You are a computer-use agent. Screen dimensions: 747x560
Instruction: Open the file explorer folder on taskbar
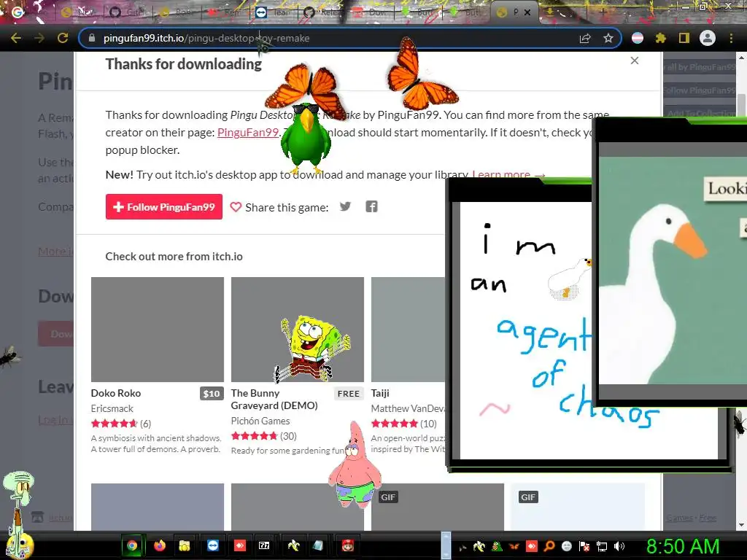pyautogui.click(x=185, y=545)
